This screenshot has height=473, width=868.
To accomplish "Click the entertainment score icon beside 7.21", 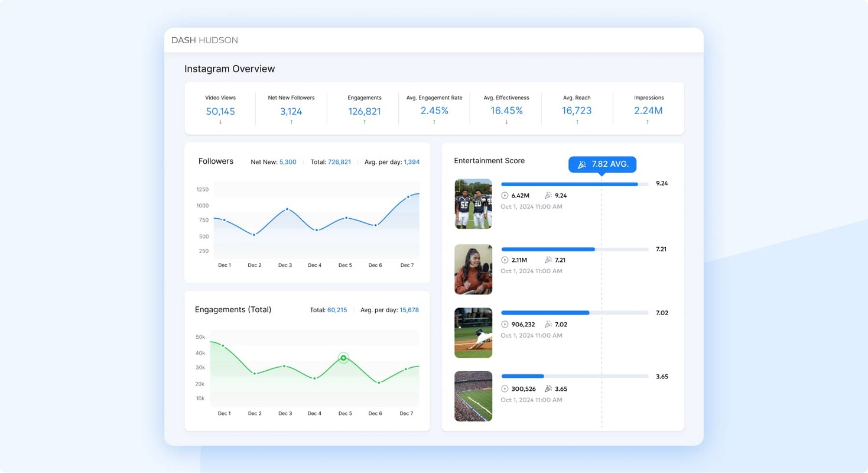I will [x=548, y=260].
